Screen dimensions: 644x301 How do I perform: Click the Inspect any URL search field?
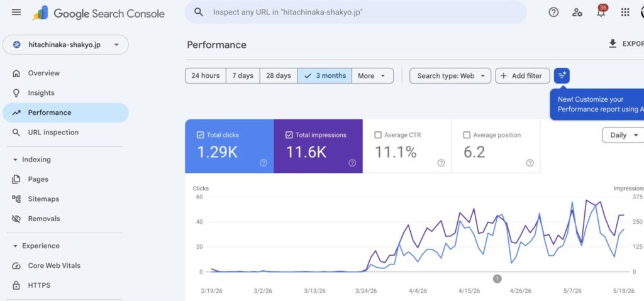pyautogui.click(x=356, y=13)
